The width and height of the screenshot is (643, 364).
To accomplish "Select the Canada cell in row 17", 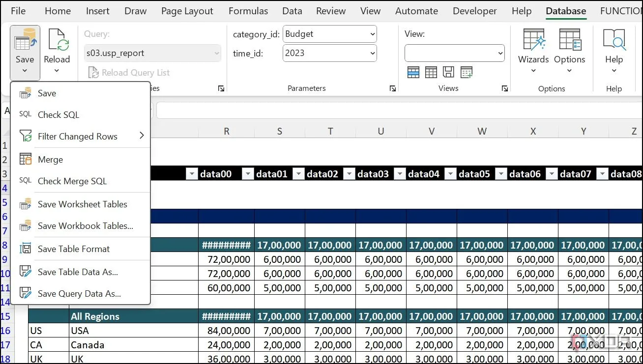I will [134, 345].
